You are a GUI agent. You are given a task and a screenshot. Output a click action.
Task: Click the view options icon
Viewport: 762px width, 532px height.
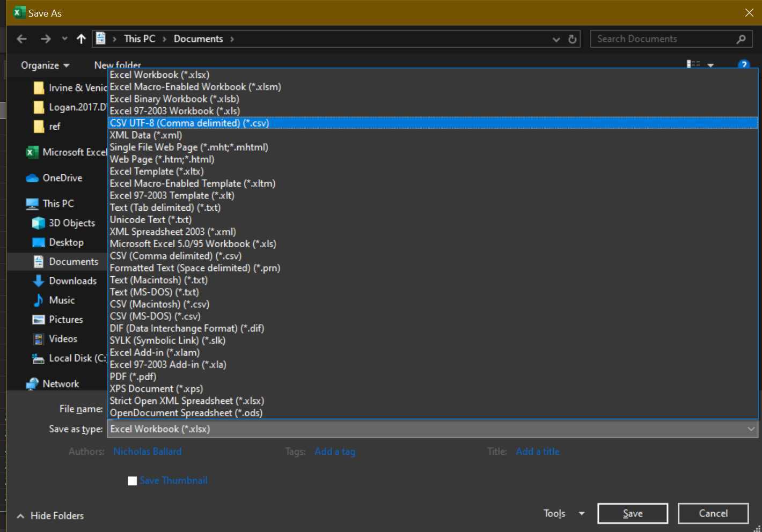(693, 64)
